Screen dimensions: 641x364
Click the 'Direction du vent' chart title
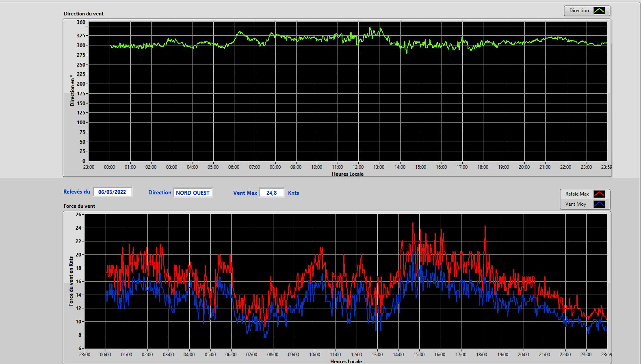tap(84, 13)
